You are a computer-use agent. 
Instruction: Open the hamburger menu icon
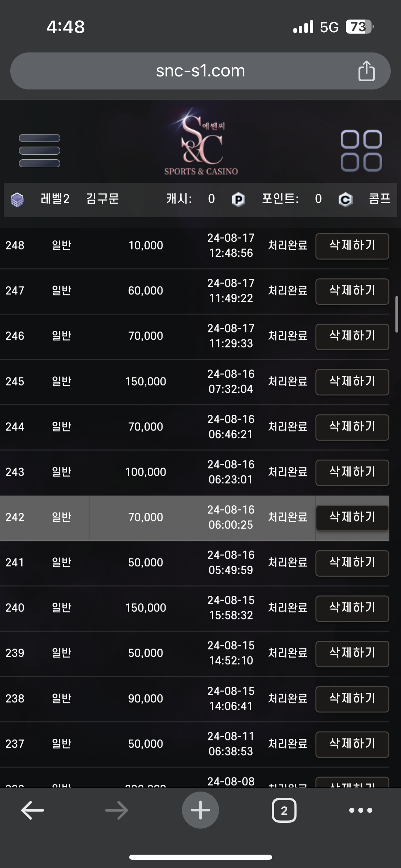pyautogui.click(x=39, y=150)
